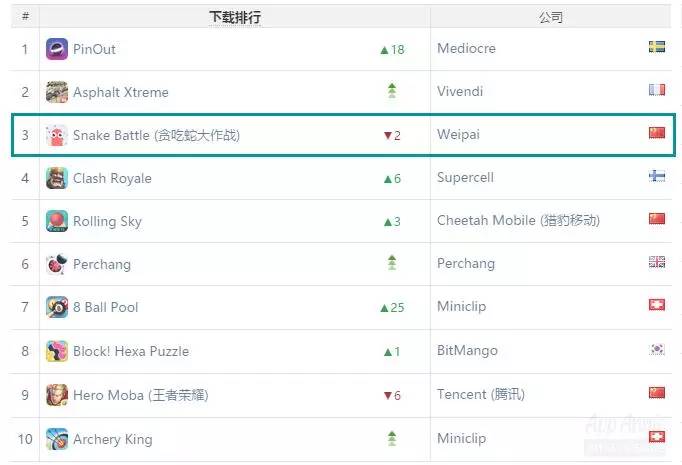Open the Asphalt Xtreme game icon

click(x=57, y=92)
